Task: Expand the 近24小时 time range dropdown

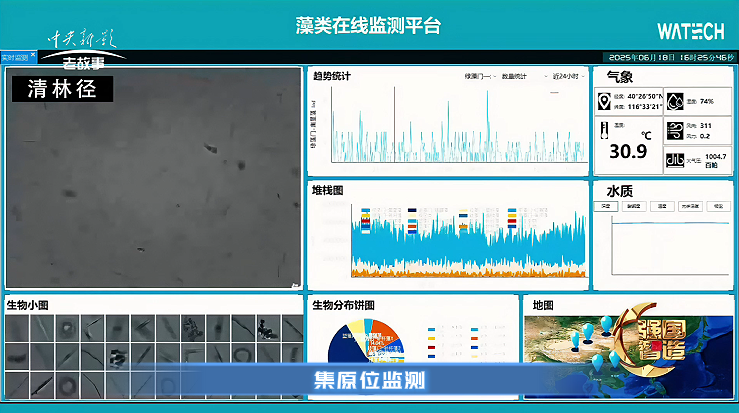Action: pyautogui.click(x=567, y=76)
